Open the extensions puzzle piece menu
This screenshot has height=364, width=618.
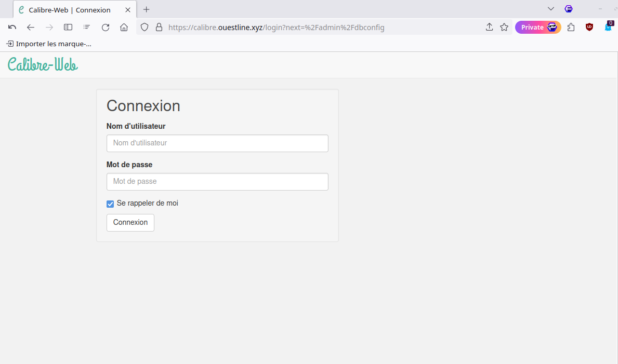pyautogui.click(x=571, y=28)
